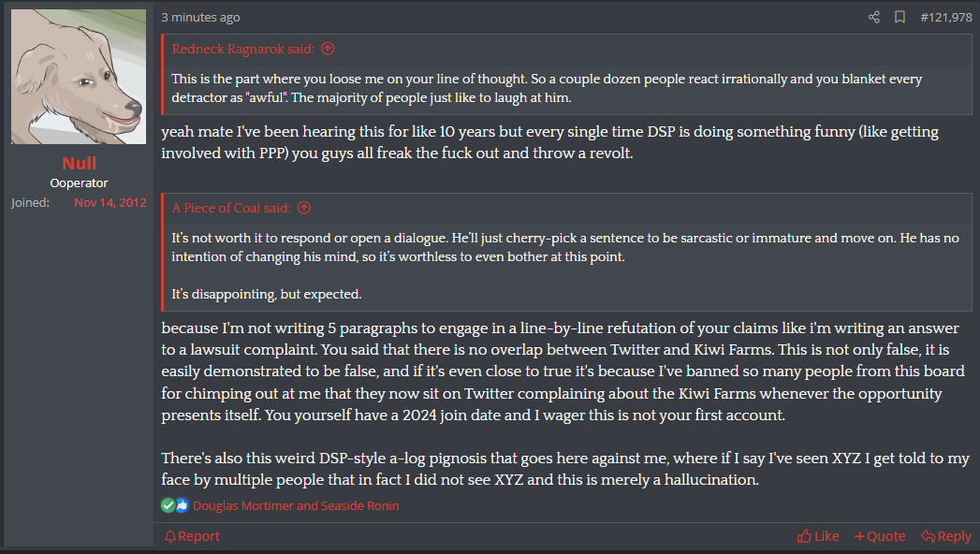The image size is (980, 554).
Task: Jump to Redneck Ragnarok's original post via arrow icon
Action: (328, 49)
